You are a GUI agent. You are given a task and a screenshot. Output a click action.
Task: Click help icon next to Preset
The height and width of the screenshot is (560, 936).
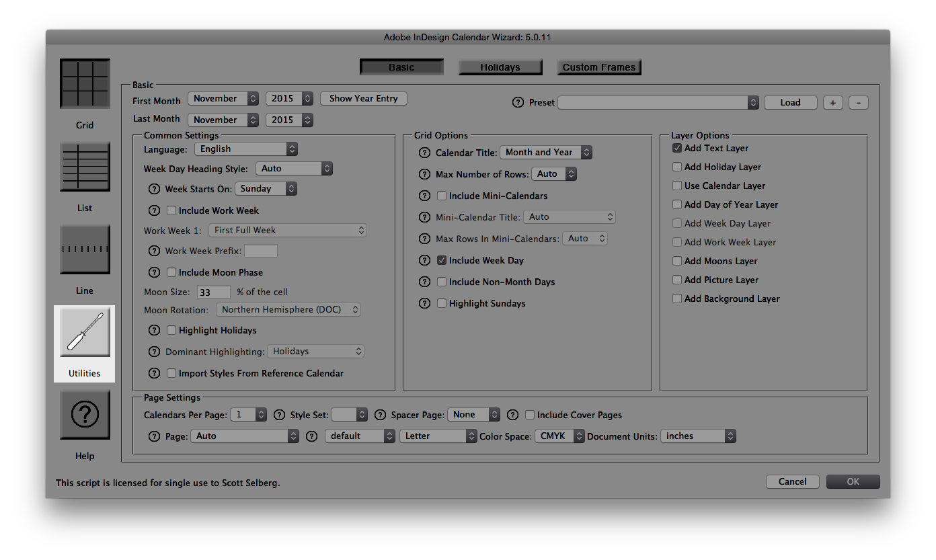pyautogui.click(x=518, y=103)
